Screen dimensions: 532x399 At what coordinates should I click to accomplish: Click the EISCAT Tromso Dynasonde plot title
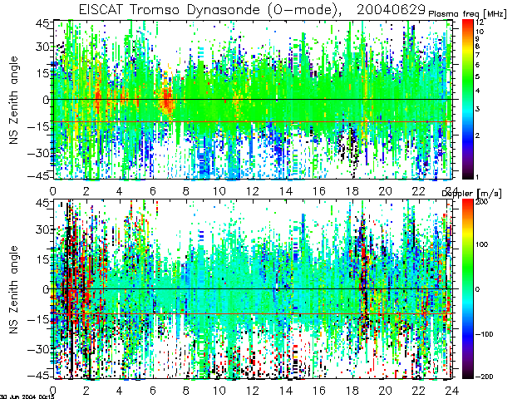click(251, 9)
